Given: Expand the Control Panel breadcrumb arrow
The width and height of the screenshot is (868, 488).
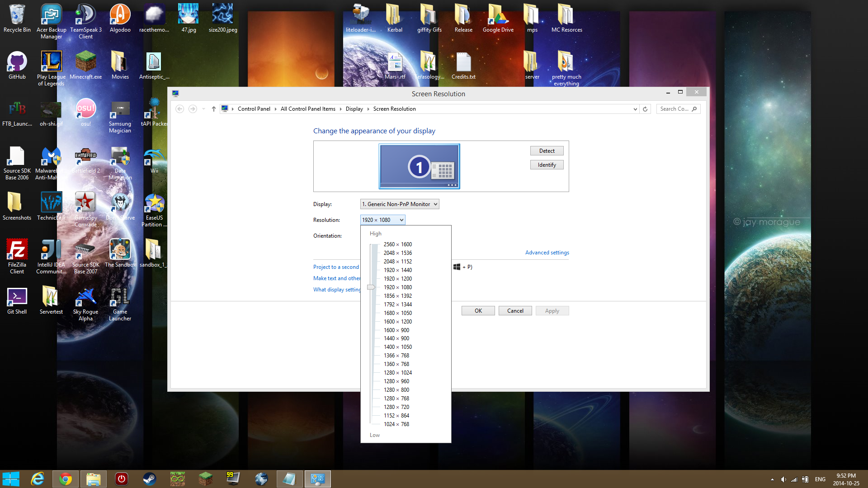Looking at the screenshot, I should (x=275, y=109).
